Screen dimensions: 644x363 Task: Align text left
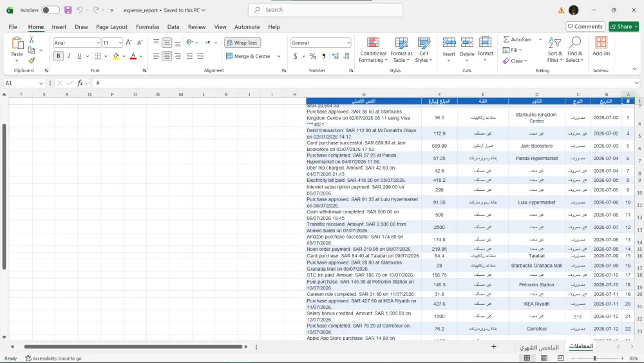[156, 56]
